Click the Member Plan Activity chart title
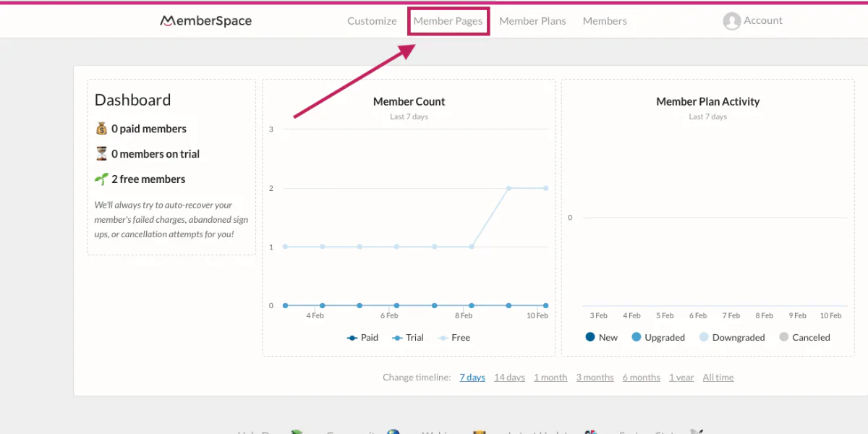 pos(707,101)
